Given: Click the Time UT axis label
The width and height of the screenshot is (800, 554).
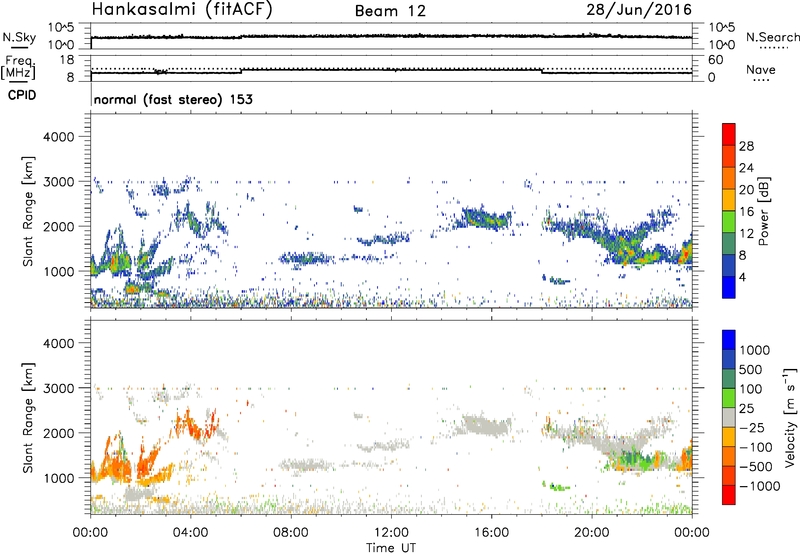Looking at the screenshot, I should (x=391, y=547).
